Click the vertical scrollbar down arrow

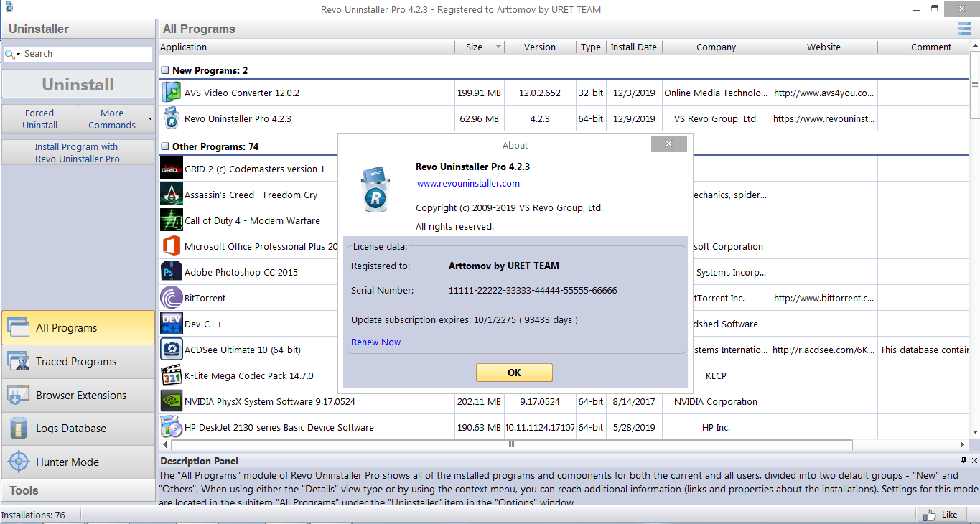click(974, 431)
